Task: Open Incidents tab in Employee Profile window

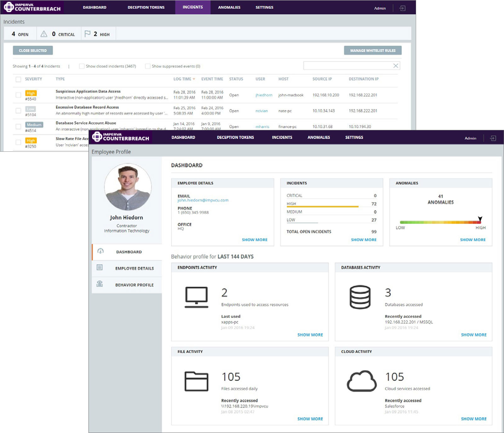Action: click(x=282, y=137)
